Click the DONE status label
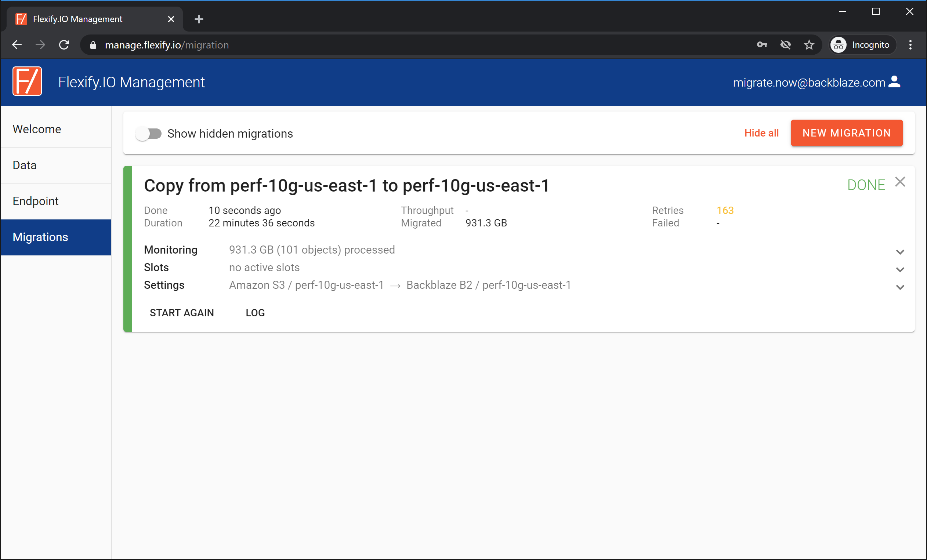The width and height of the screenshot is (927, 560). coord(866,185)
